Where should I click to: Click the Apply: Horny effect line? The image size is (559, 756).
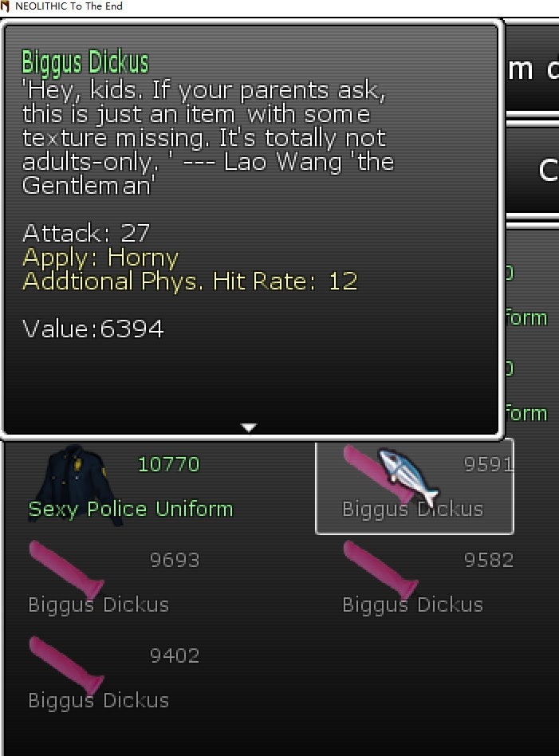100,258
